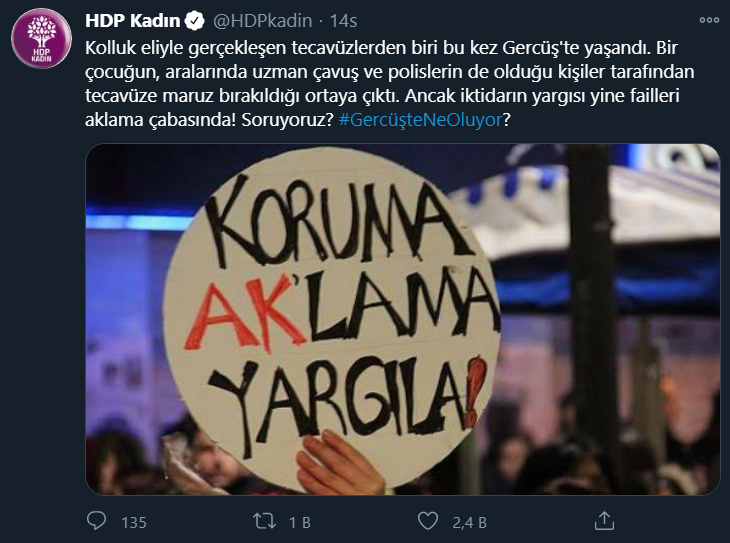
Task: Retweet using the retweet arrows icon
Action: point(264,521)
